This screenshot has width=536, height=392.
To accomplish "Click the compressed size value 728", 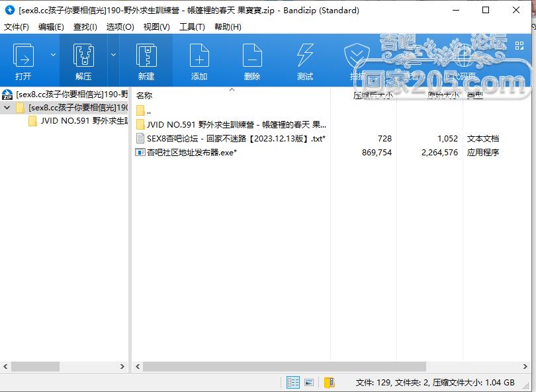I will point(384,139).
